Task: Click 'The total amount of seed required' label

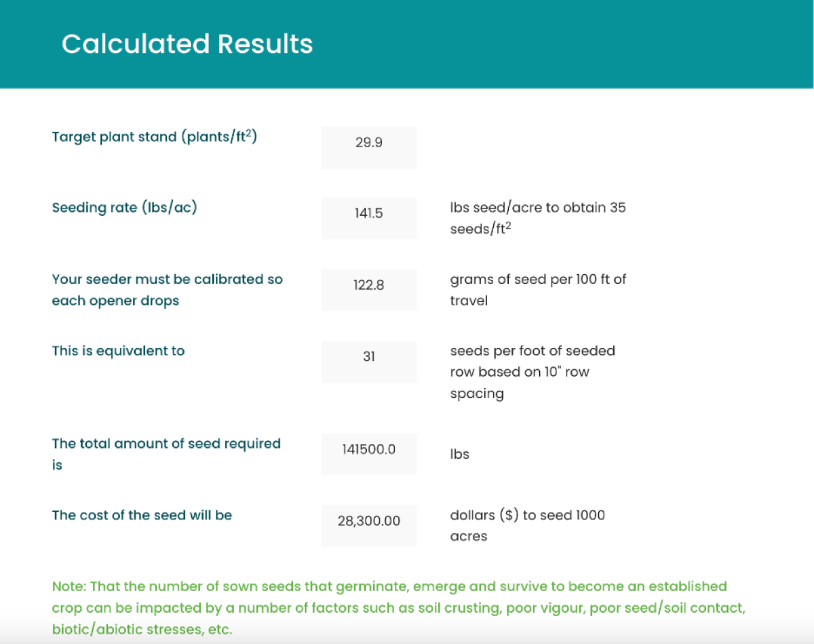Action: click(166, 444)
